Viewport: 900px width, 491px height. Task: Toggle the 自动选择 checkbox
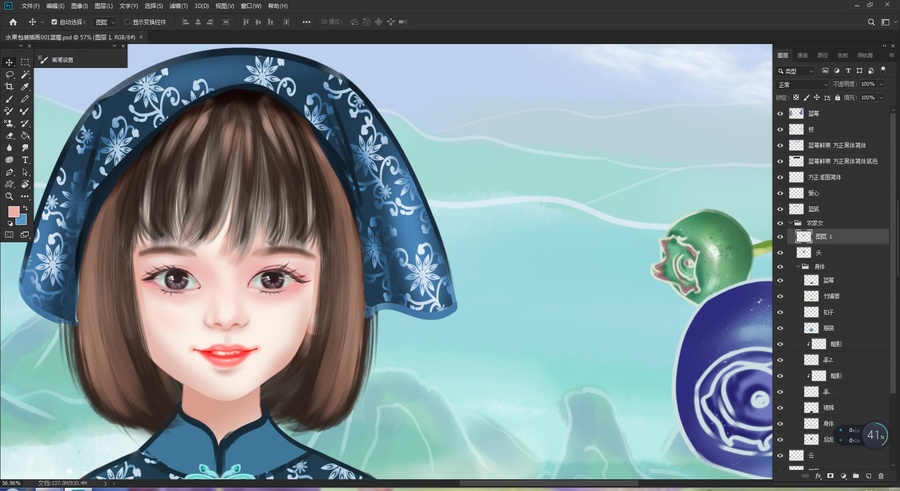pyautogui.click(x=54, y=22)
